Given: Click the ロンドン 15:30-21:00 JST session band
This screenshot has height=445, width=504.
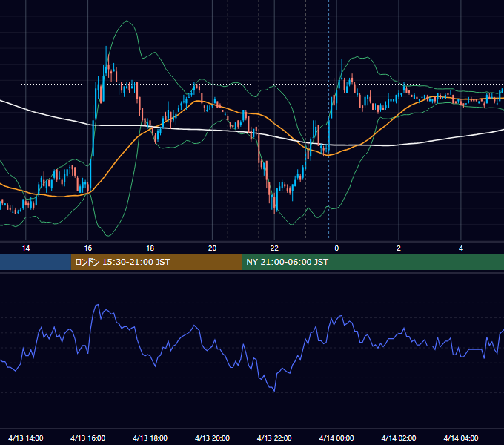Looking at the screenshot, I should coord(156,262).
